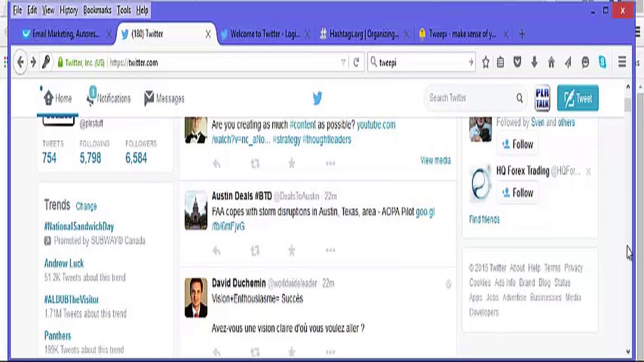Click the magnifier icon in the tweepi search box
This screenshot has width=644, height=362.
coord(374,62)
